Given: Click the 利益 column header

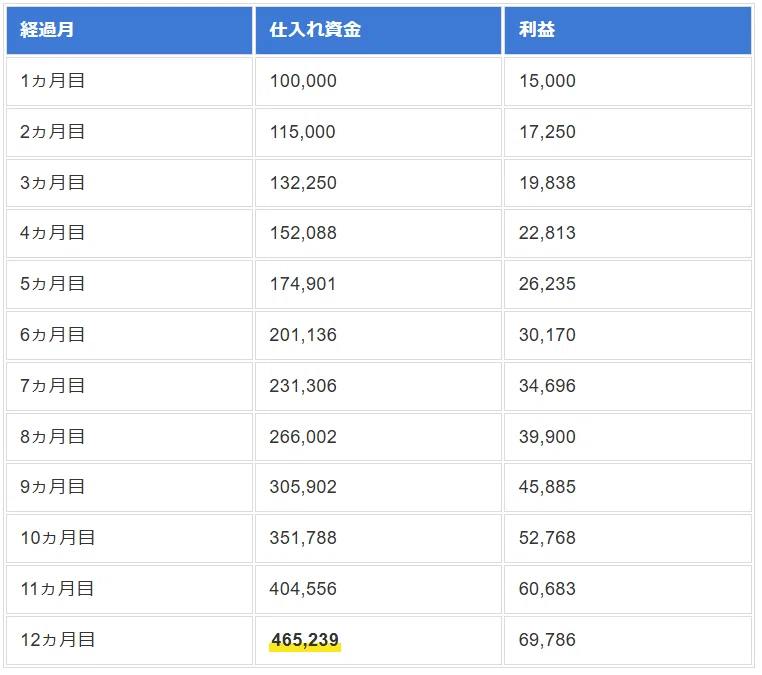Looking at the screenshot, I should point(628,30).
